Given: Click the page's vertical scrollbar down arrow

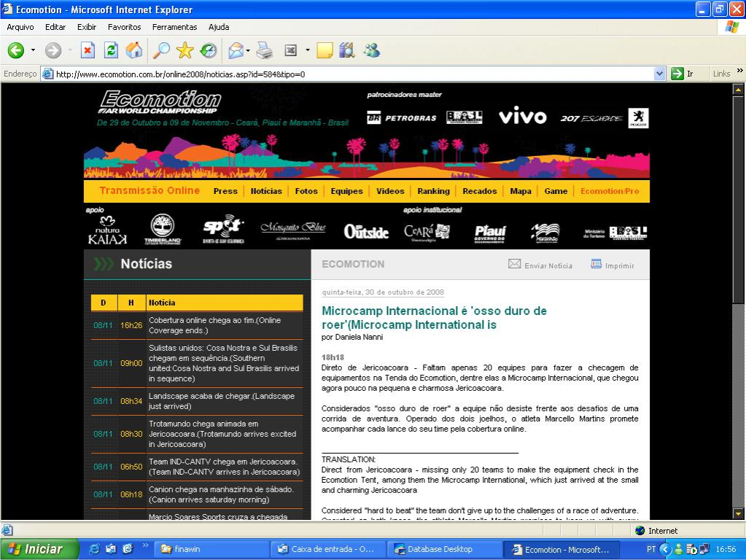Looking at the screenshot, I should pyautogui.click(x=738, y=514).
